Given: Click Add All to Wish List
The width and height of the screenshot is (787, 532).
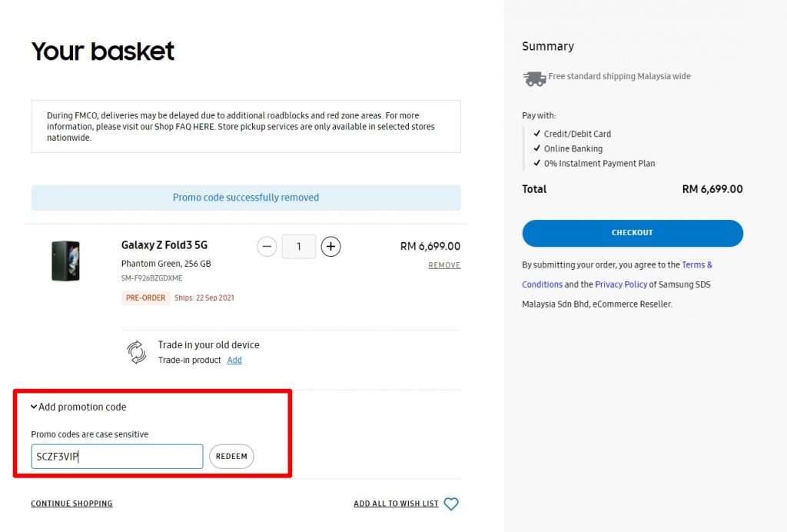Looking at the screenshot, I should [396, 504].
